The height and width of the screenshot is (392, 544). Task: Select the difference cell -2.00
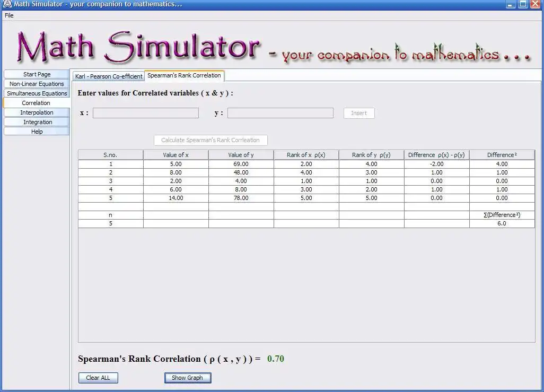click(437, 164)
